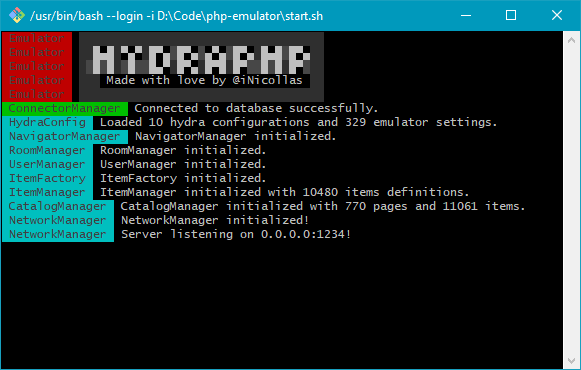The width and height of the screenshot is (581, 370).
Task: Click 'ItemManager initialized with 10480 items' line
Action: [x=285, y=193]
